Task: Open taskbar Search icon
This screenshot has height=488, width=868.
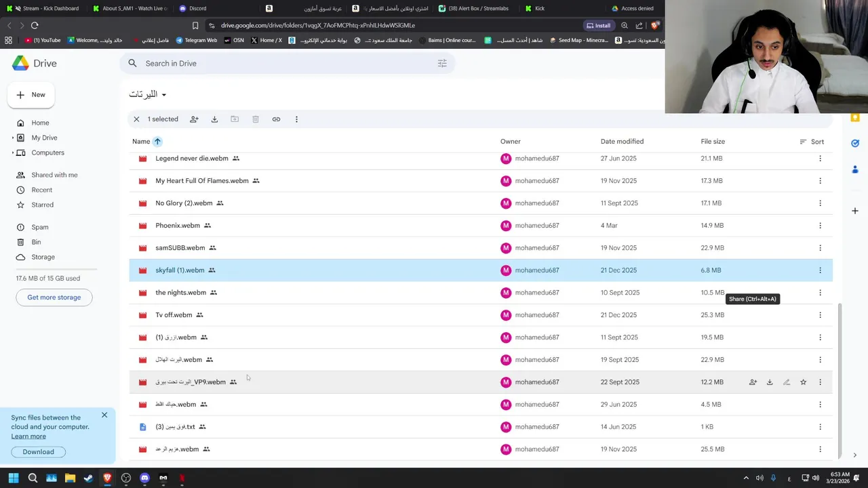Action: [33, 479]
